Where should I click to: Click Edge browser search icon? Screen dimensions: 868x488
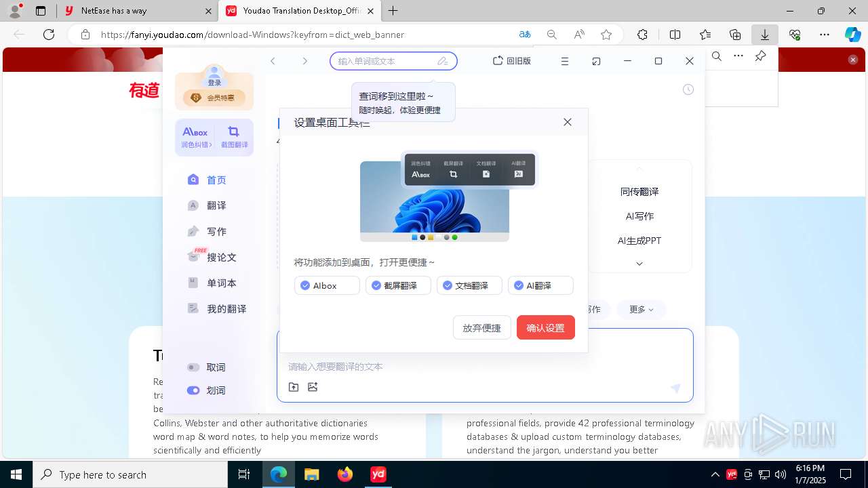(x=716, y=56)
